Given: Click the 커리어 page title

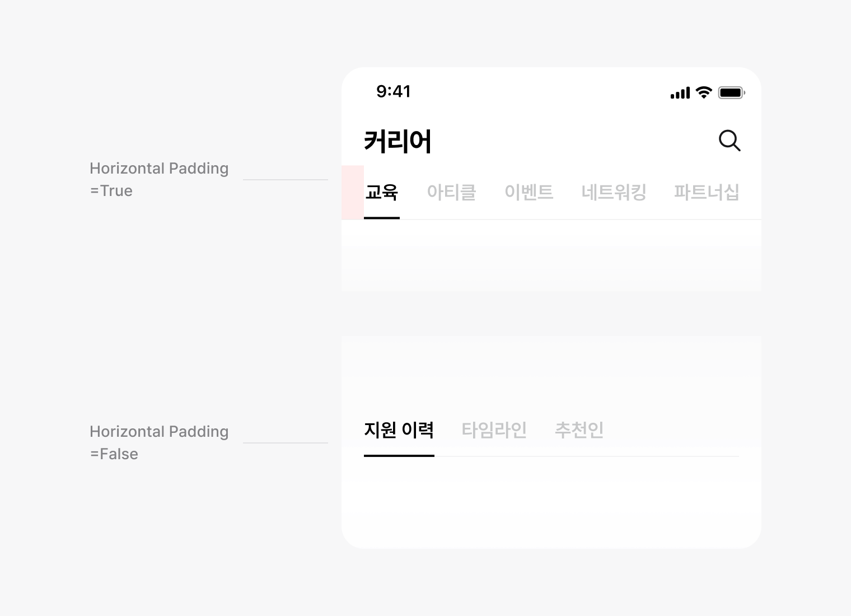Looking at the screenshot, I should click(x=398, y=141).
